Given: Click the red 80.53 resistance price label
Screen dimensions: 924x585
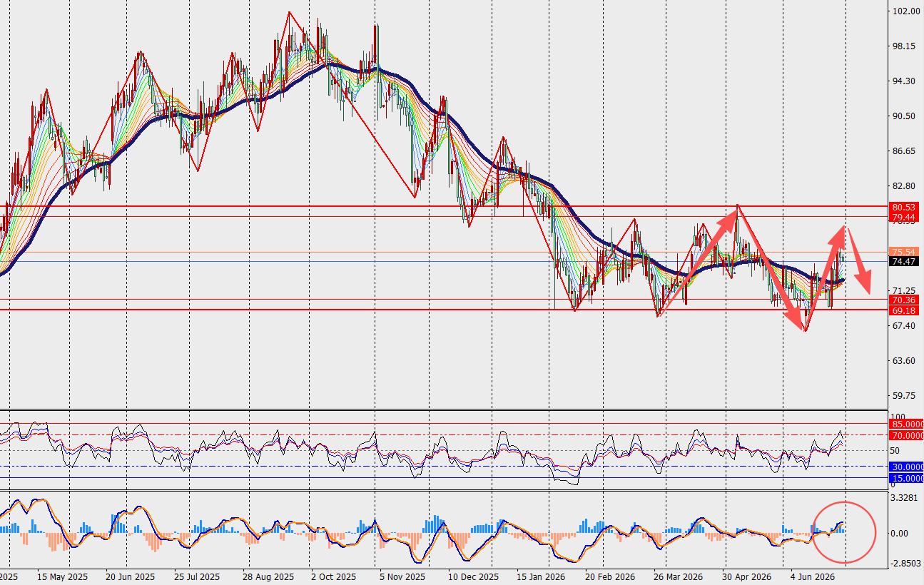Looking at the screenshot, I should click(x=903, y=207).
